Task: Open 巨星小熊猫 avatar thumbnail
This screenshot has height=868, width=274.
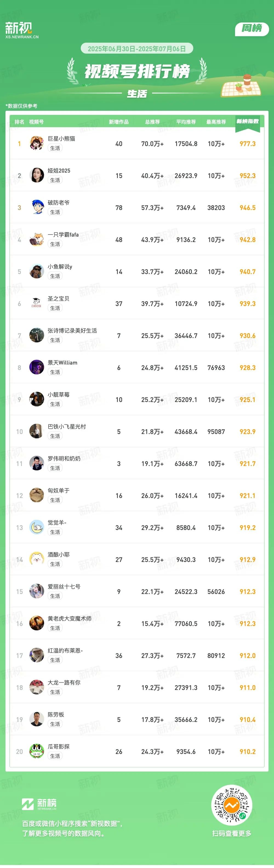Action: [x=36, y=144]
